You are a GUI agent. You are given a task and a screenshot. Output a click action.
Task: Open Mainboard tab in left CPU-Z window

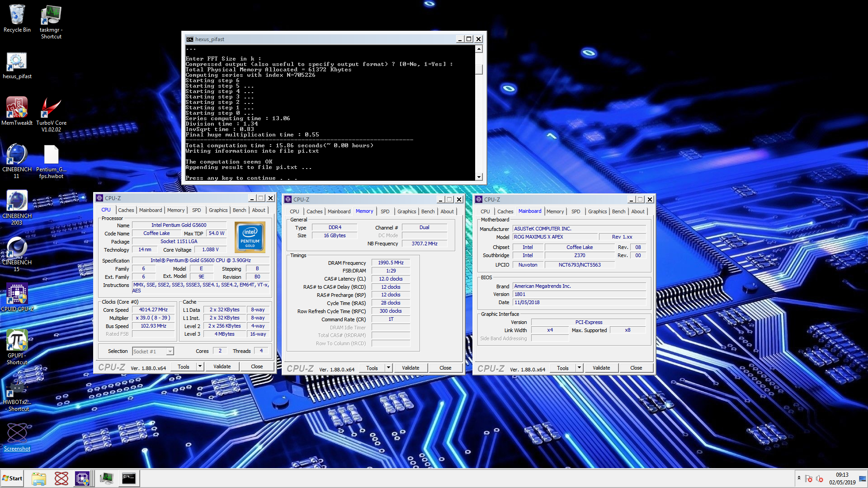coord(151,210)
